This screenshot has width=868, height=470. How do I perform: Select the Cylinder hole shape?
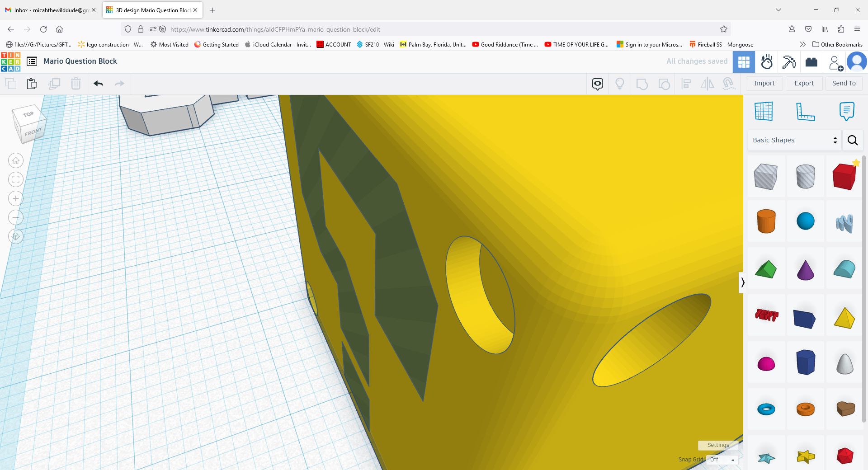[805, 176]
